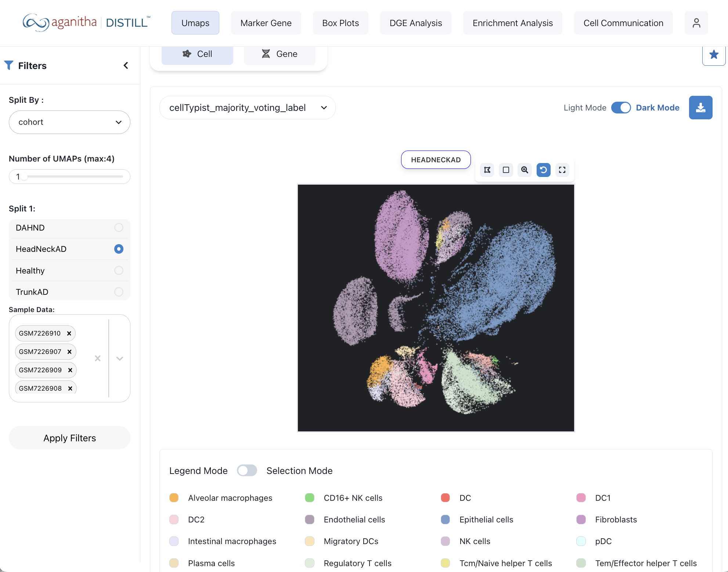Collapse the Filters sidebar panel
The height and width of the screenshot is (572, 728).
126,65
